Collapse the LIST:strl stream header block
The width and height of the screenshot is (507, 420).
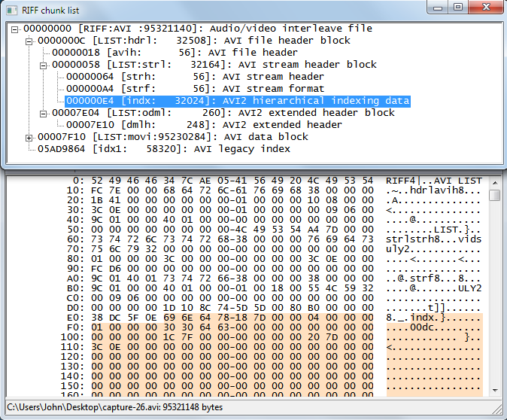pos(43,66)
